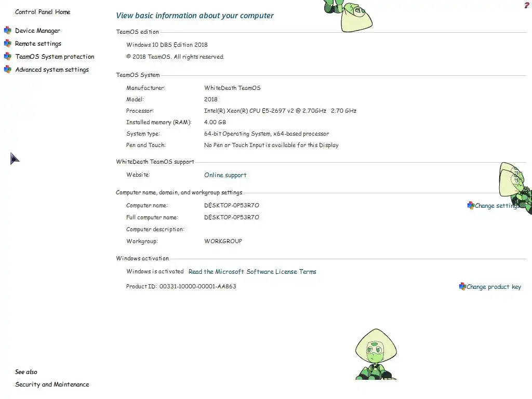Screen dimensions: 532x399
Task: Click the WORKGROUP value
Action: (x=223, y=241)
